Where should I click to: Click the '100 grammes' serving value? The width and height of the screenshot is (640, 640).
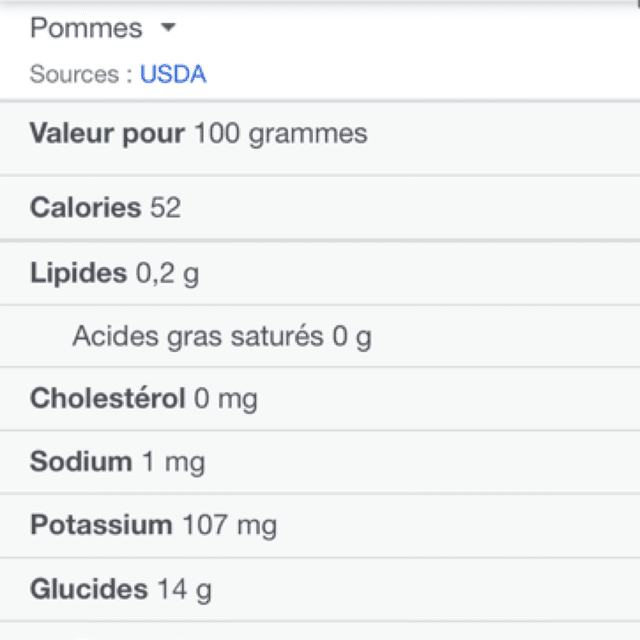(x=280, y=133)
